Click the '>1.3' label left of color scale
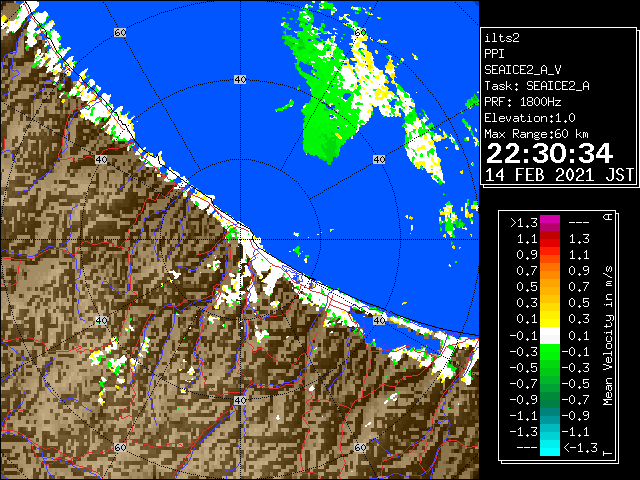The width and height of the screenshot is (640, 480). click(524, 223)
